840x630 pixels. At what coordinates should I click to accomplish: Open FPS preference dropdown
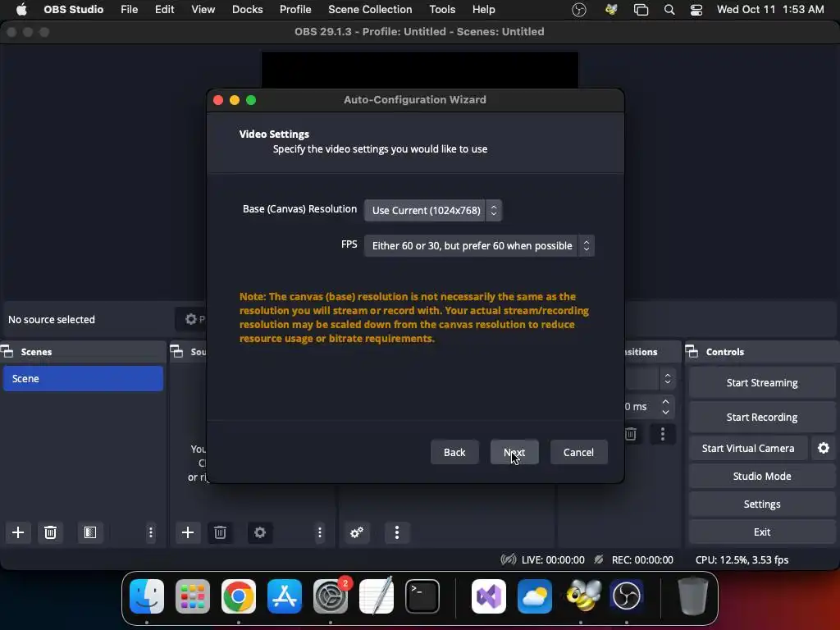coord(479,245)
